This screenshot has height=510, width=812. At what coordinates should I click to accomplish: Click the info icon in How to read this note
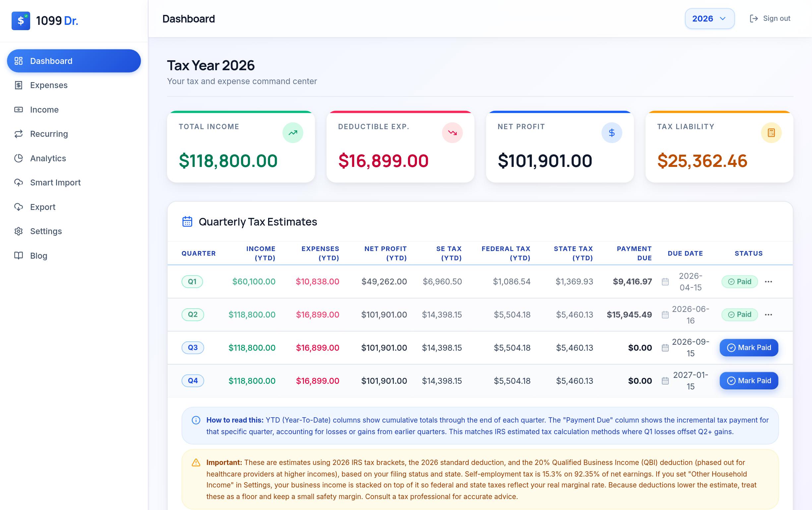pos(196,420)
